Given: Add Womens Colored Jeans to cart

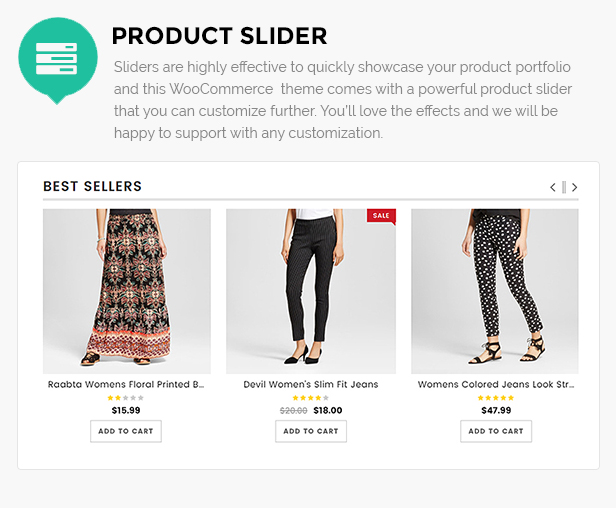Looking at the screenshot, I should point(496,431).
